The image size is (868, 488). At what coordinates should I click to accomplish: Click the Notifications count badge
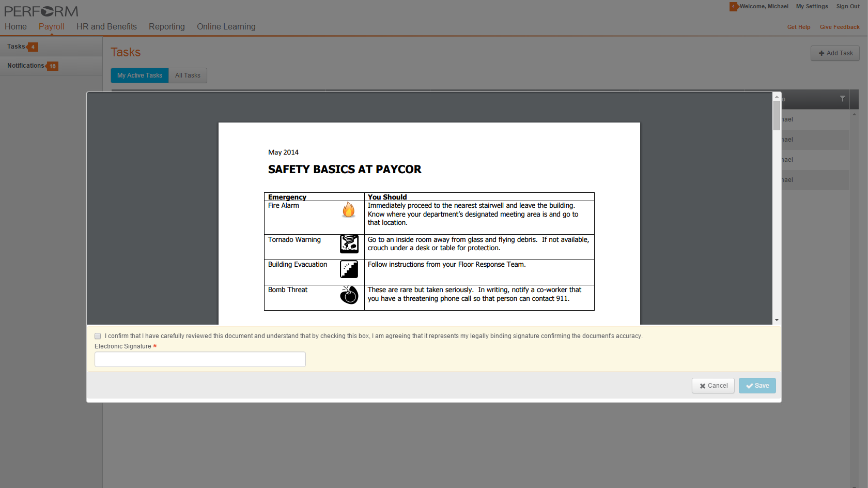pyautogui.click(x=52, y=66)
